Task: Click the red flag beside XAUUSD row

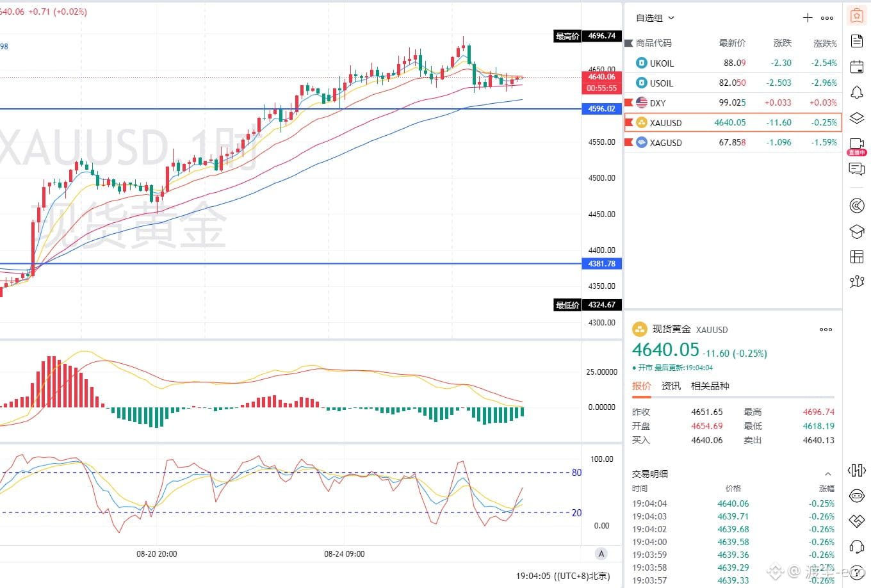Action: coord(629,122)
